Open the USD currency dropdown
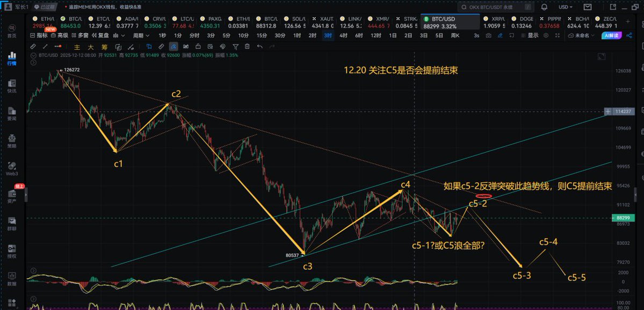Viewport: 644px width, 310px height. point(566,8)
